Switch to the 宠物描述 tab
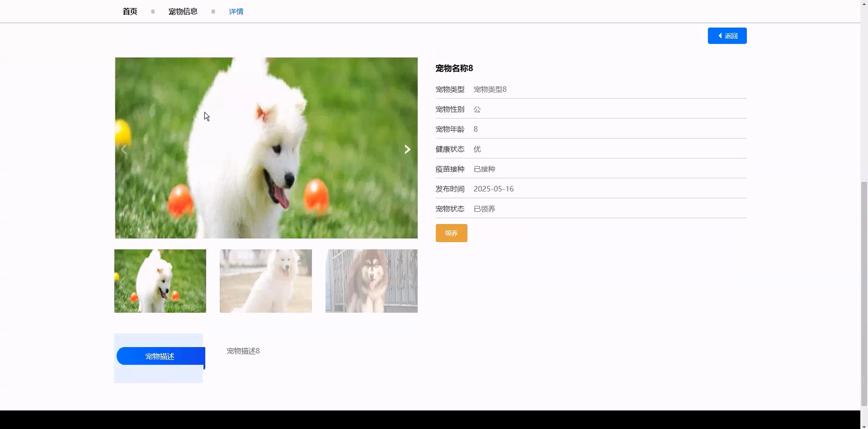Screen dimensions: 868x429 tap(160, 356)
